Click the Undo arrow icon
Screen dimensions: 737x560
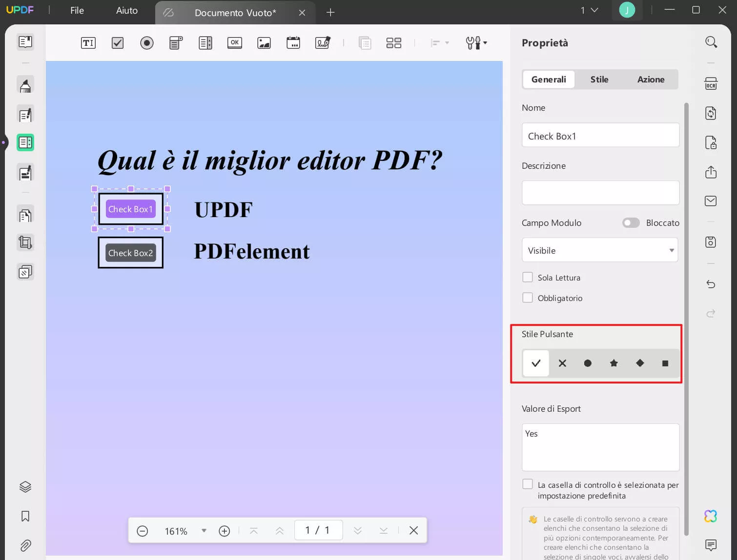click(711, 284)
